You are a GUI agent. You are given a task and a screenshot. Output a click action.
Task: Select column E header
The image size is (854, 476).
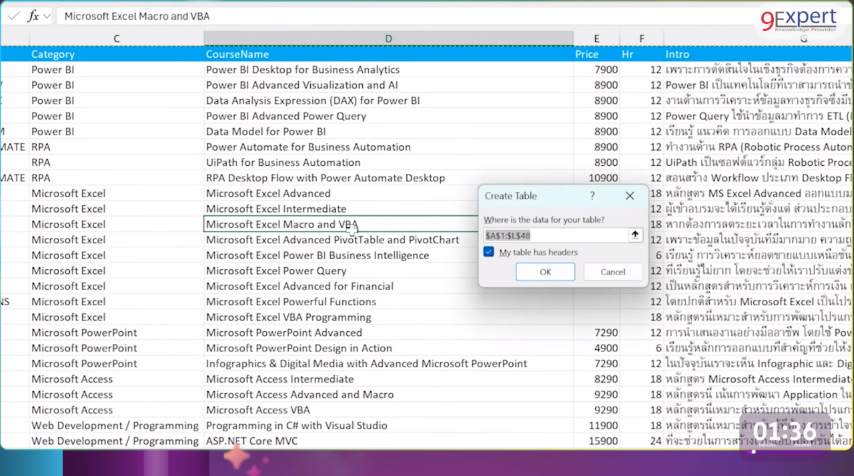point(597,39)
